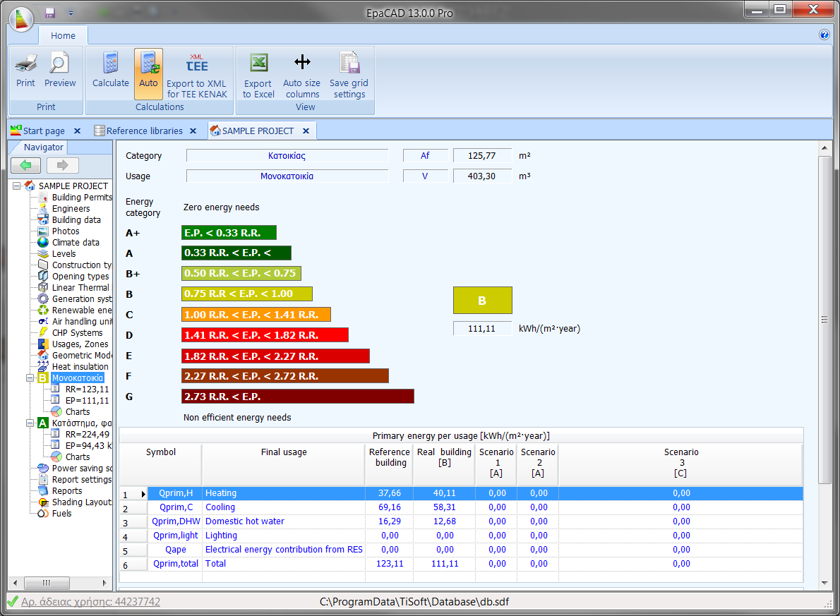
Task: Click the Print icon in the ribbon
Action: click(x=25, y=71)
